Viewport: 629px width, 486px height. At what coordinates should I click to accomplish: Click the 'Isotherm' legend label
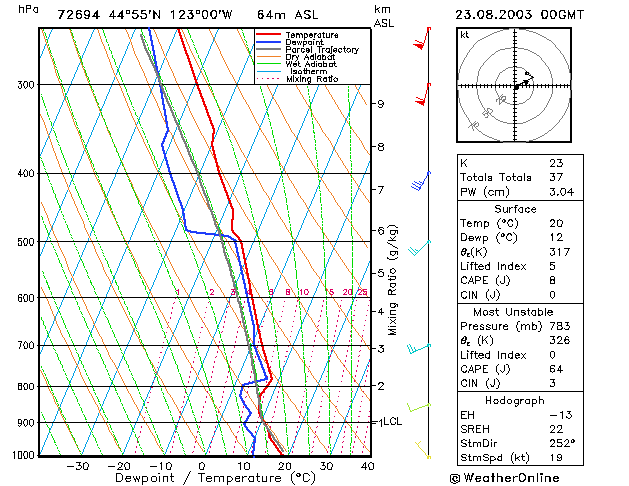tap(308, 71)
